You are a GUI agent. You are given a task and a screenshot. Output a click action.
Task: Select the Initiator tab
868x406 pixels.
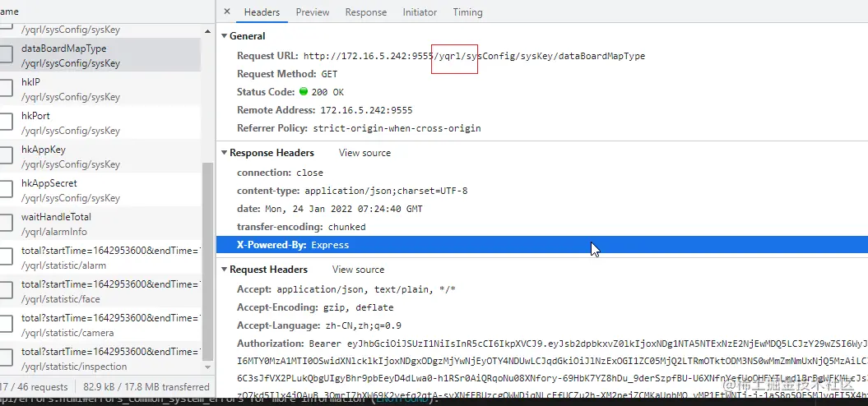pos(420,12)
